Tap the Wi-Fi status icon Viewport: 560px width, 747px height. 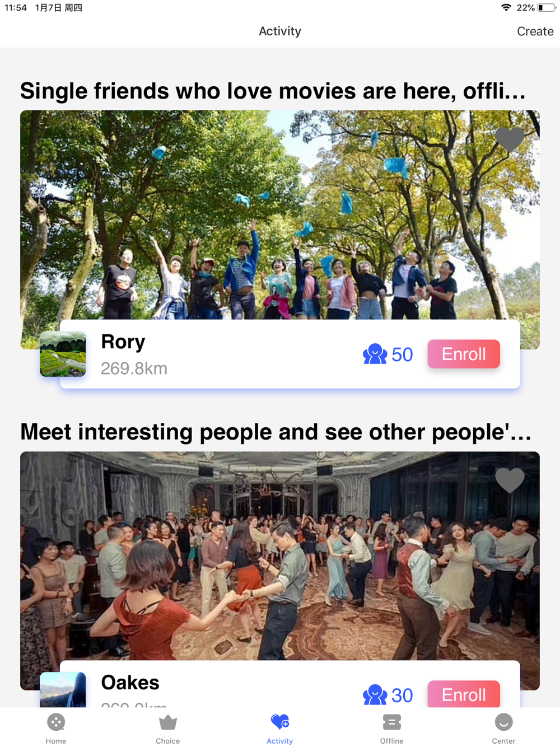point(506,8)
